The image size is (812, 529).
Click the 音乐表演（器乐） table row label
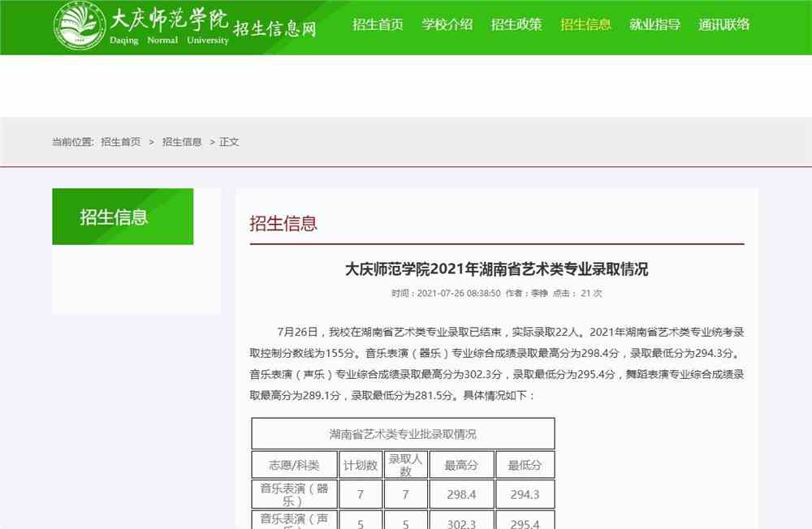point(294,494)
